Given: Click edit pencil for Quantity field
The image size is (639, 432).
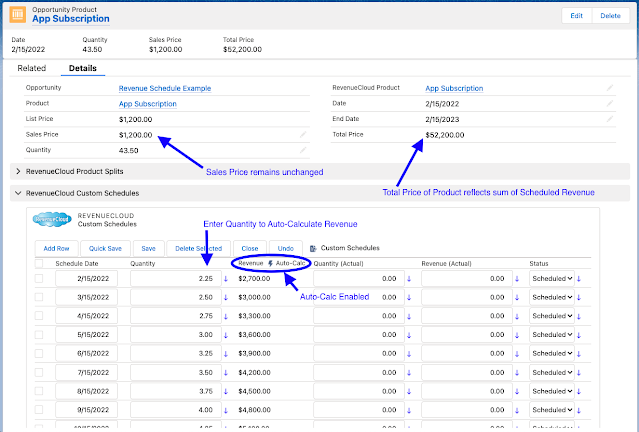Looking at the screenshot, I should coord(303,150).
